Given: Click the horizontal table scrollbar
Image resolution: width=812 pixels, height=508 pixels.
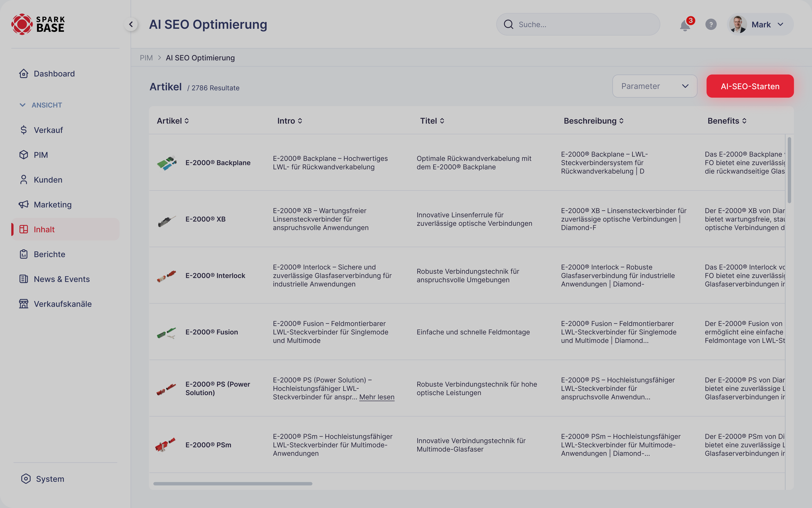Looking at the screenshot, I should click(x=233, y=484).
